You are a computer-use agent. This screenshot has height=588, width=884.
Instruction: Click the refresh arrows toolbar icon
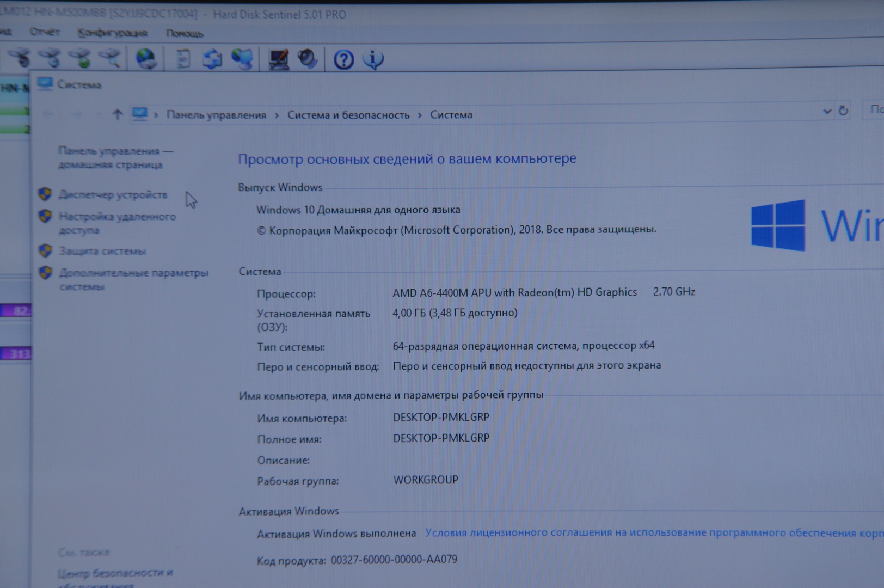(x=212, y=59)
